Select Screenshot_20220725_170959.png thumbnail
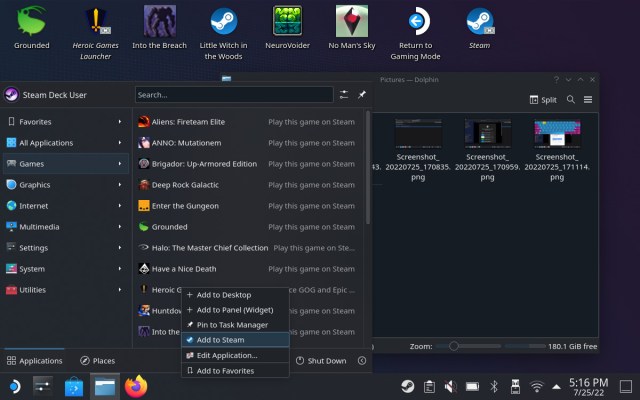Image resolution: width=640 pixels, height=400 pixels. tap(487, 134)
